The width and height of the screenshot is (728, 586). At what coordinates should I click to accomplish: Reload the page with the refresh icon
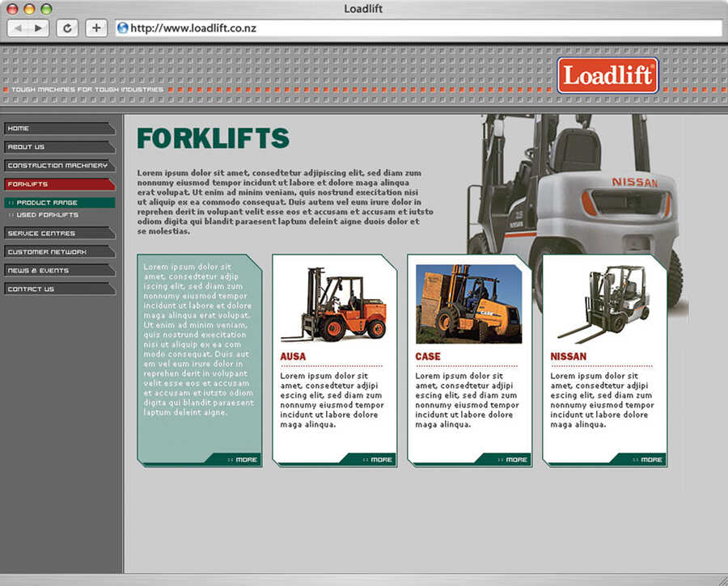point(67,28)
